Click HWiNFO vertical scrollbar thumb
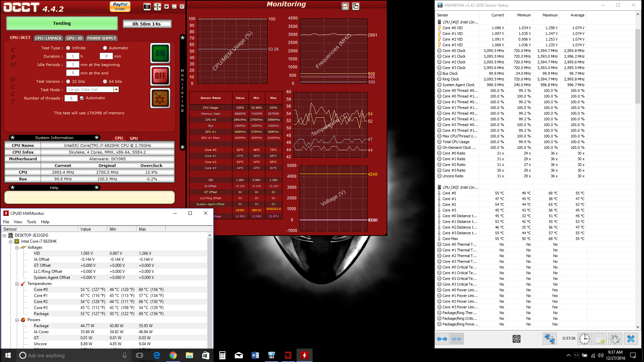644x362 pixels. coord(638,66)
